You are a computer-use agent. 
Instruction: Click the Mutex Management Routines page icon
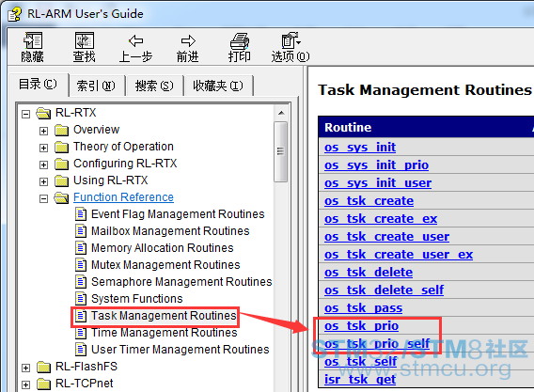pyautogui.click(x=81, y=265)
